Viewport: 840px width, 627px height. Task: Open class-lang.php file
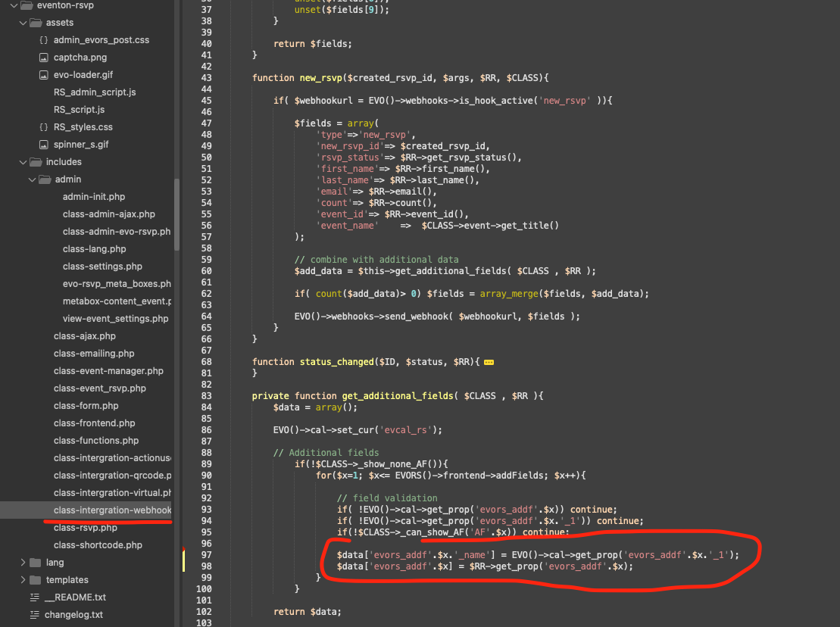point(94,249)
